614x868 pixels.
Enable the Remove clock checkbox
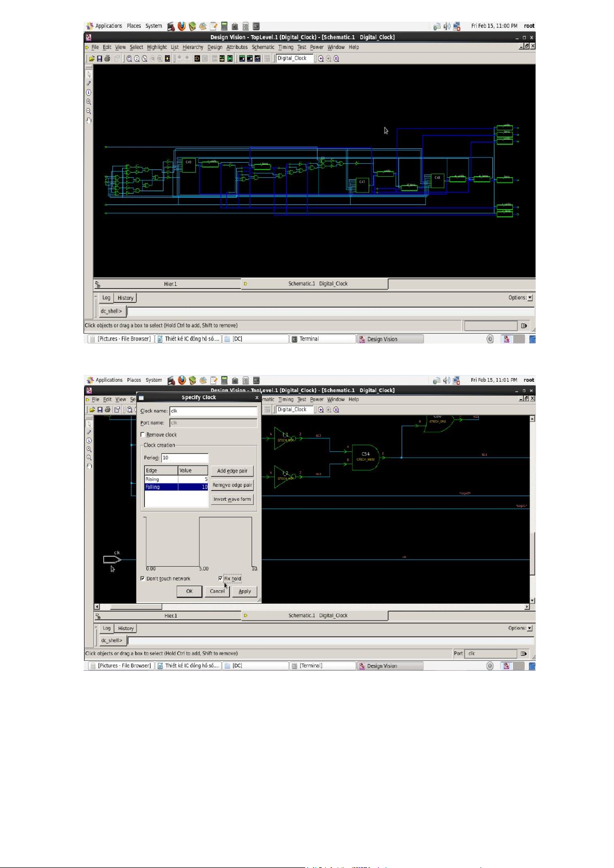[x=143, y=435]
